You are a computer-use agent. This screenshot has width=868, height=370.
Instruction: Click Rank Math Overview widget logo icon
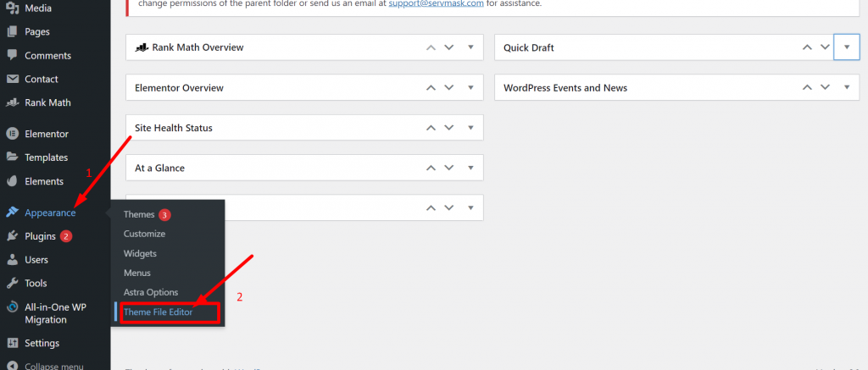(x=142, y=47)
